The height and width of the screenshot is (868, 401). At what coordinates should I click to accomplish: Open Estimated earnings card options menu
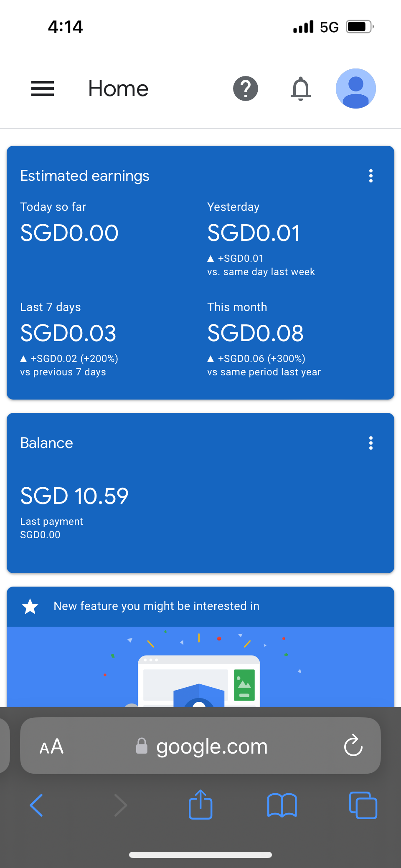pyautogui.click(x=371, y=176)
